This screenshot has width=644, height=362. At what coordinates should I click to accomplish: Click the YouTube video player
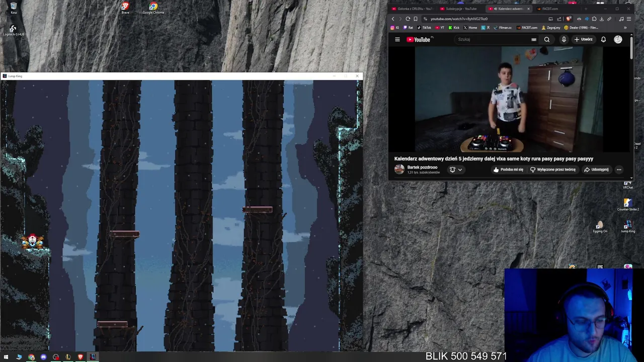[509, 99]
